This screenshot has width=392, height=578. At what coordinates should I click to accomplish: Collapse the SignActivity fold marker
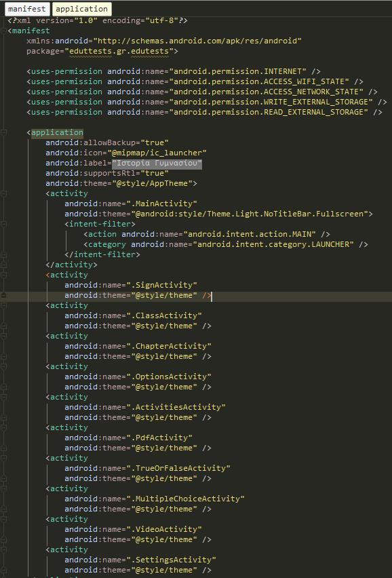(x=3, y=275)
